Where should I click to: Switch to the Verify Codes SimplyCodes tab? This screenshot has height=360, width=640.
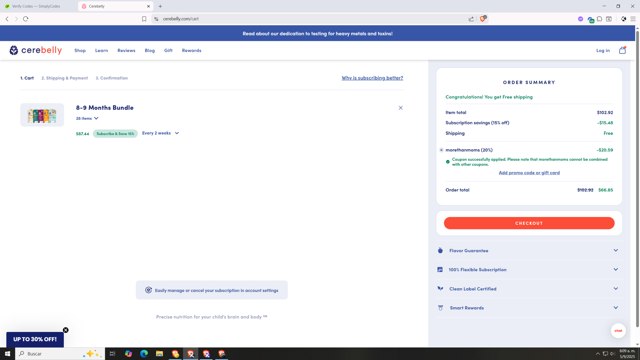pos(36,6)
